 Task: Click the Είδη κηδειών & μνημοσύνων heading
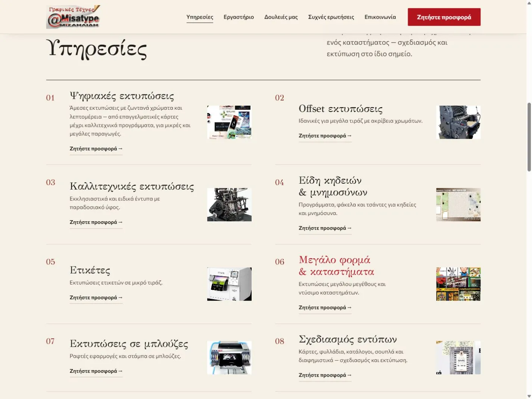(x=333, y=186)
